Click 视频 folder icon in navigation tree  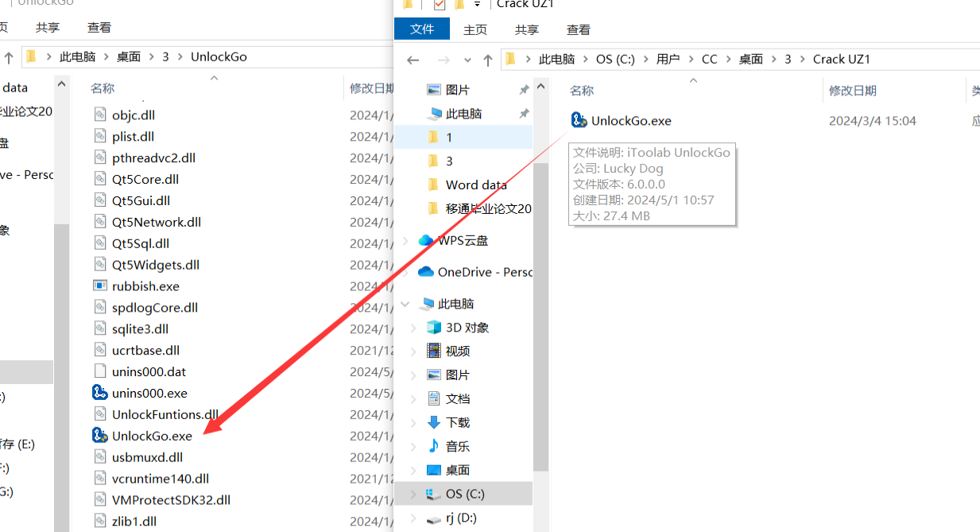[x=434, y=351]
